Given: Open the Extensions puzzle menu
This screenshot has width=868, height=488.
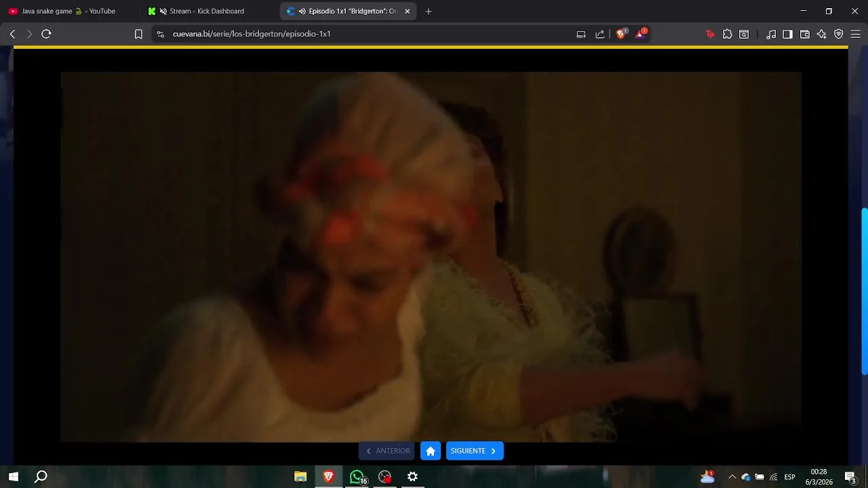Looking at the screenshot, I should click(727, 34).
